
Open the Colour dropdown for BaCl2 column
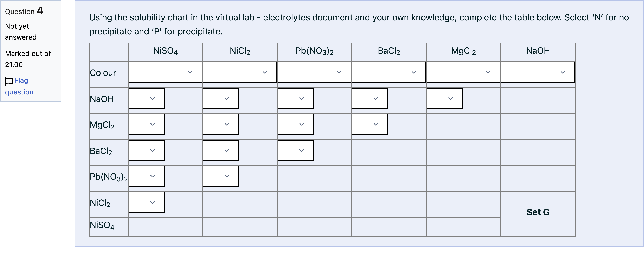389,72
